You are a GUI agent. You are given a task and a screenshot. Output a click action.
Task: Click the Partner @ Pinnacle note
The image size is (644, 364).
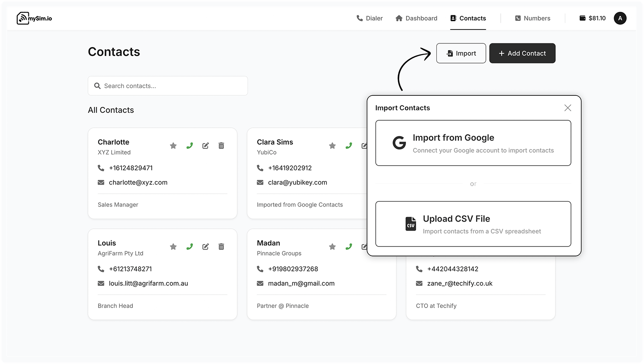pos(283,306)
